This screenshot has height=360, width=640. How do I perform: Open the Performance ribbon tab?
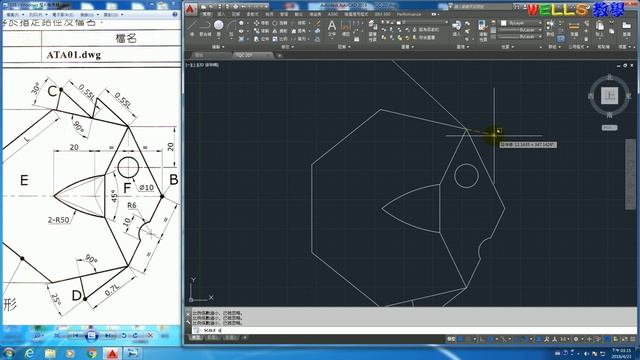[409, 14]
